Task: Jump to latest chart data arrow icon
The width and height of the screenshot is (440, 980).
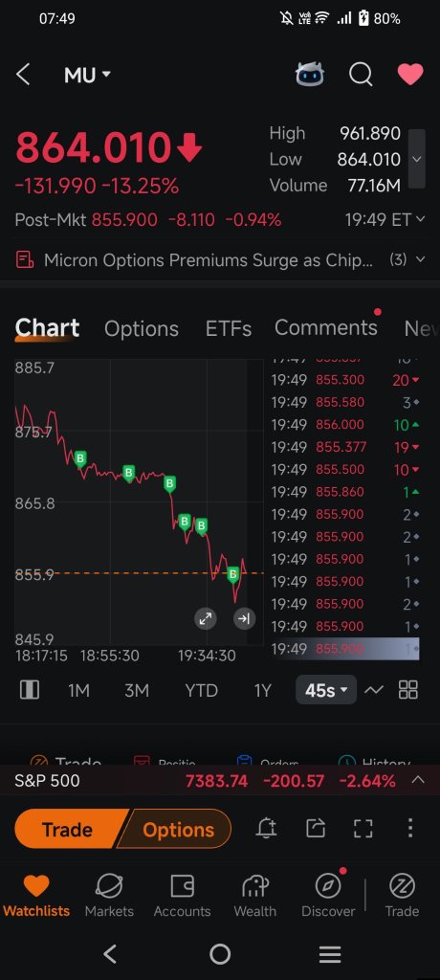Action: point(244,619)
